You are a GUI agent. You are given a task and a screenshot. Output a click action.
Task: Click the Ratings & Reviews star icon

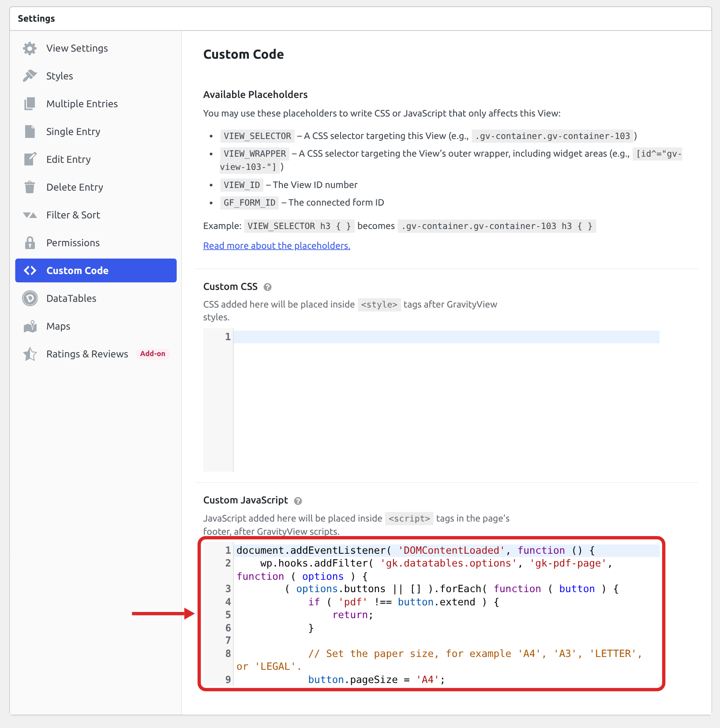[x=30, y=354]
